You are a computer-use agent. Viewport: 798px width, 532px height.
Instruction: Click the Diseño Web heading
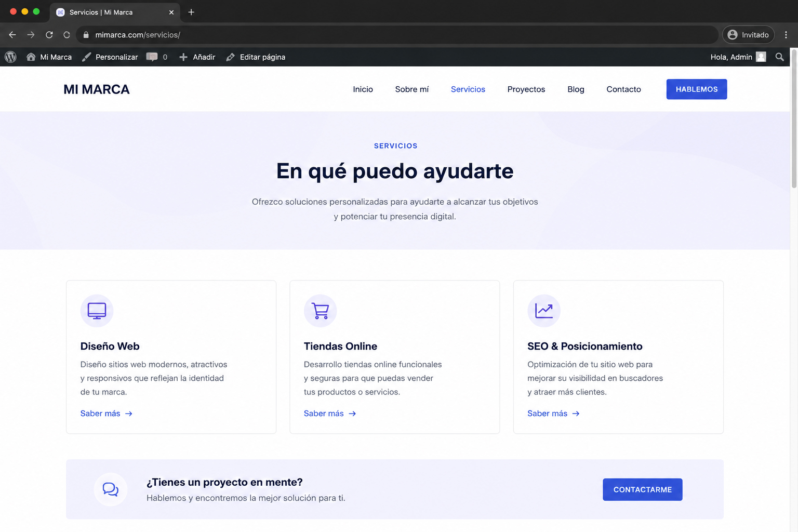(x=110, y=346)
